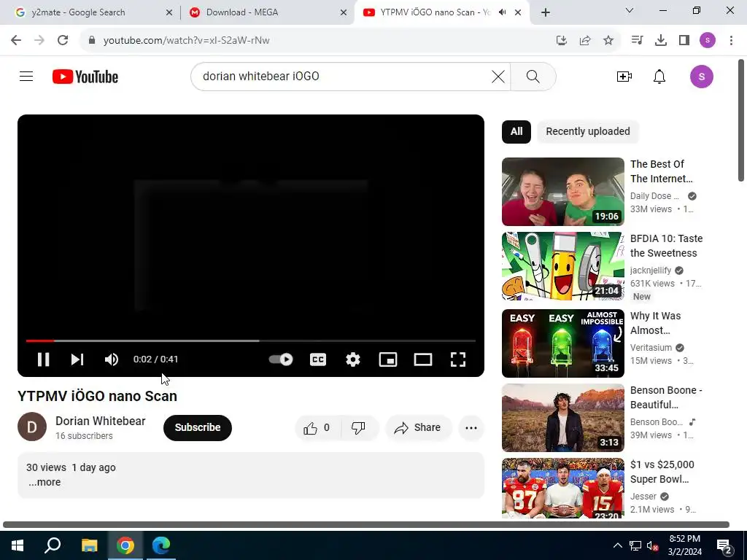Open $1 vs $25,000 Super Bowl video title
Image resolution: width=747 pixels, height=560 pixels.
coord(662,472)
